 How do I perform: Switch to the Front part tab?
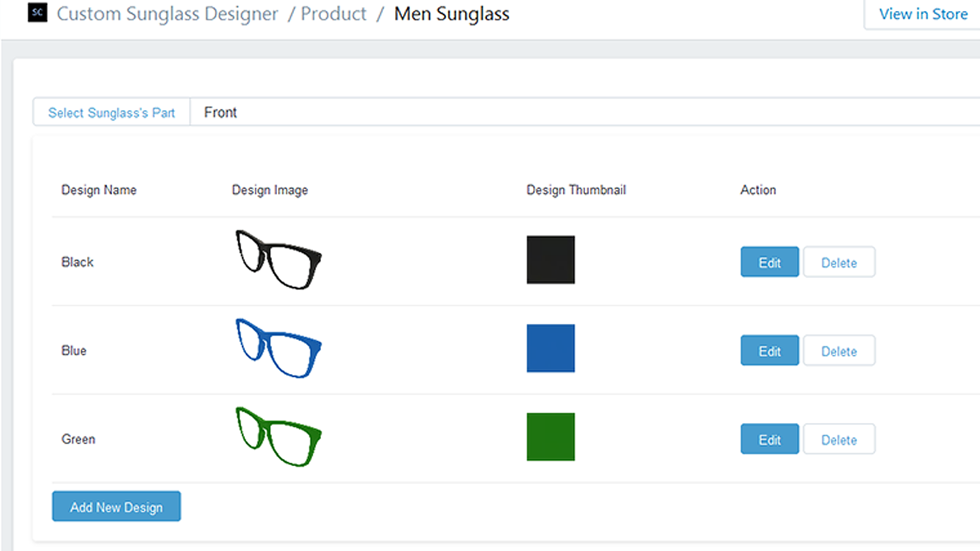pyautogui.click(x=220, y=112)
